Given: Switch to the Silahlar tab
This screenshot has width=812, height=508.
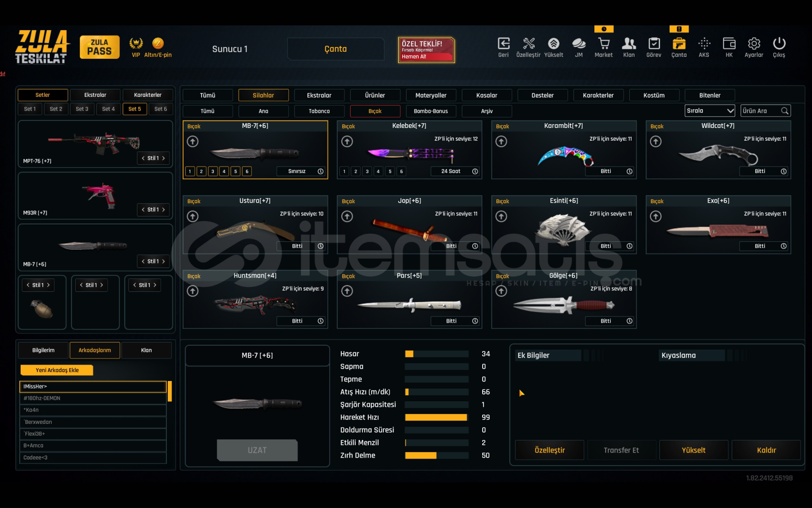Looking at the screenshot, I should [x=263, y=95].
